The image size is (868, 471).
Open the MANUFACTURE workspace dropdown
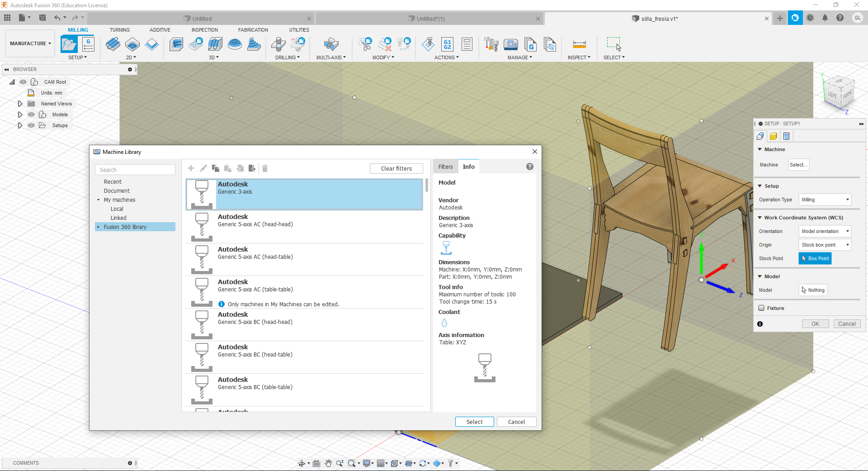point(30,43)
